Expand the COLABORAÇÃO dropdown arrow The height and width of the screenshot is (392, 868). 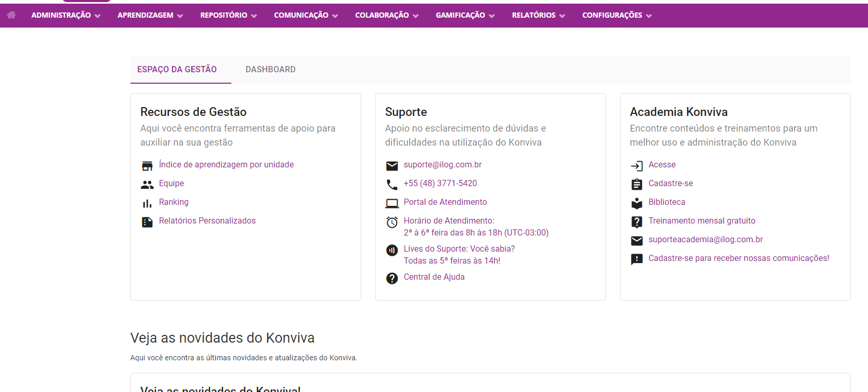(x=415, y=16)
